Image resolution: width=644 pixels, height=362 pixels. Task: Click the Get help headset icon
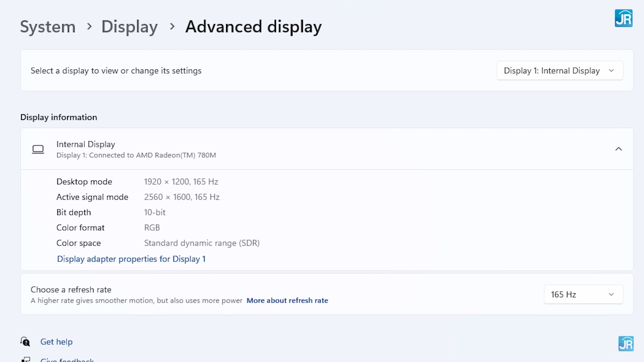click(x=25, y=342)
